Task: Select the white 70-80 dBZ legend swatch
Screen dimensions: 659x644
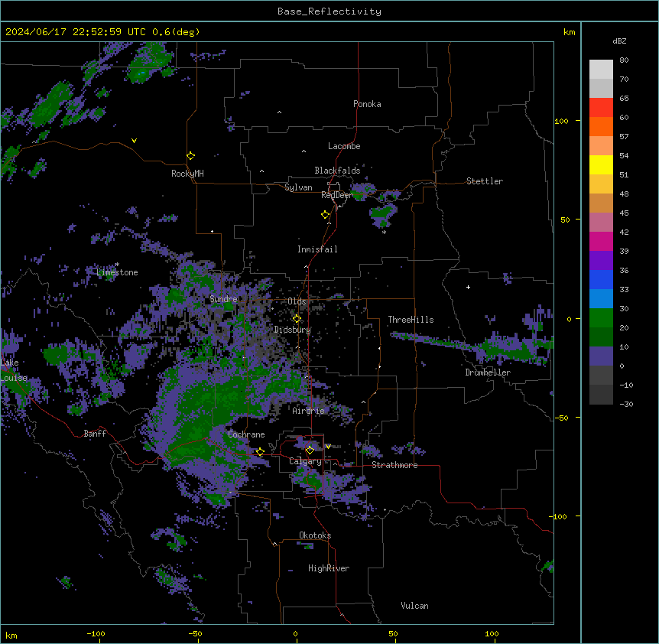Action: click(x=601, y=70)
